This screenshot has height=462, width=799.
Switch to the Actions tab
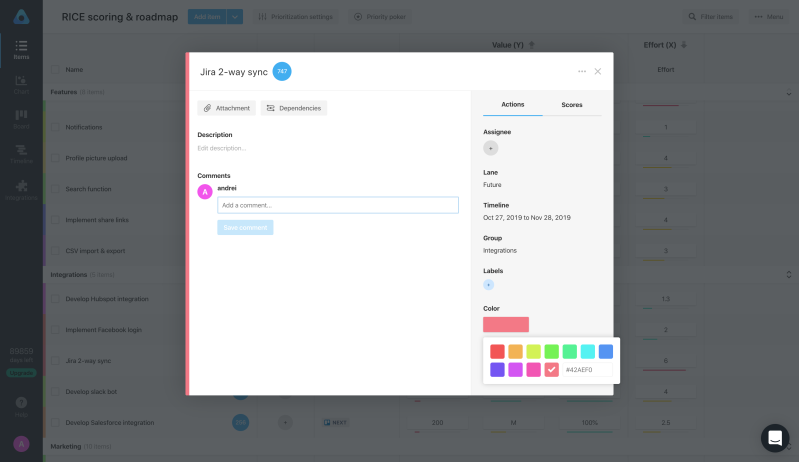click(513, 104)
